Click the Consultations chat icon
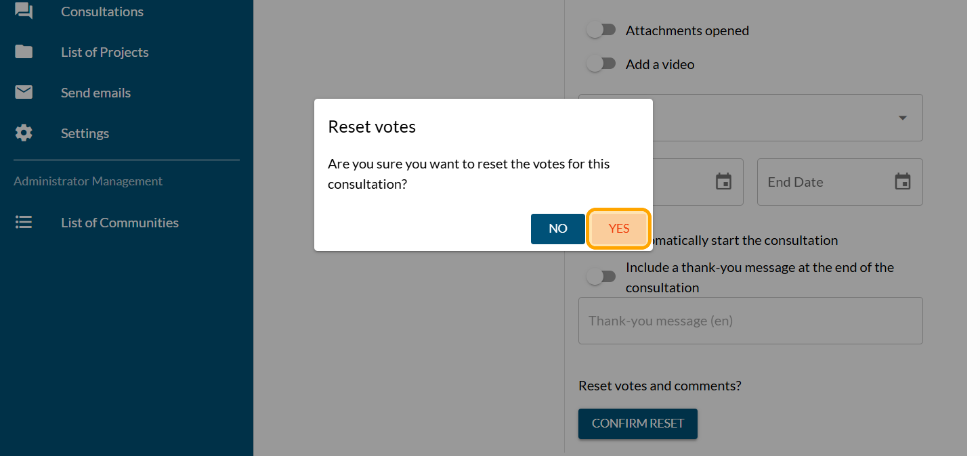This screenshot has height=456, width=980. tap(24, 11)
